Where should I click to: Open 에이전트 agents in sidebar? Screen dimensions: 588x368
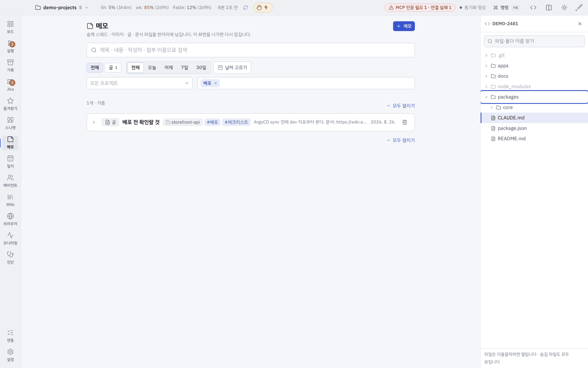(x=10, y=181)
